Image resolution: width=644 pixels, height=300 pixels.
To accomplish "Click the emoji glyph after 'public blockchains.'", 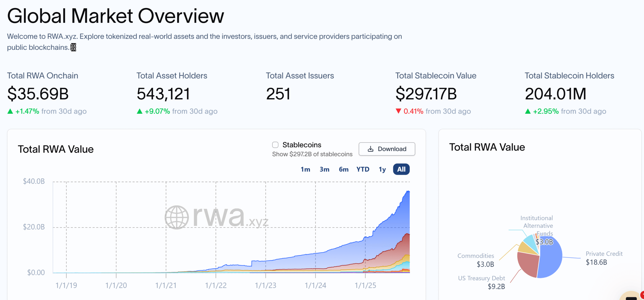I will click(x=73, y=47).
